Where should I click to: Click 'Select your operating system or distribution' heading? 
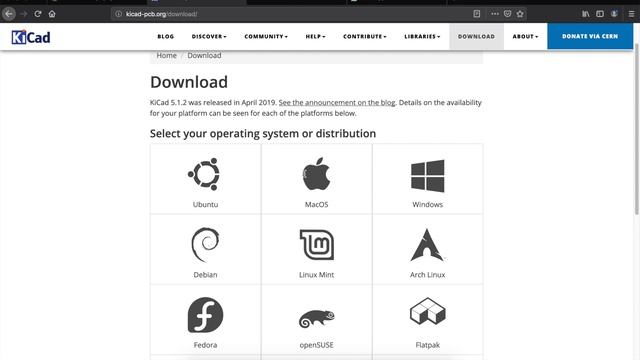point(263,133)
